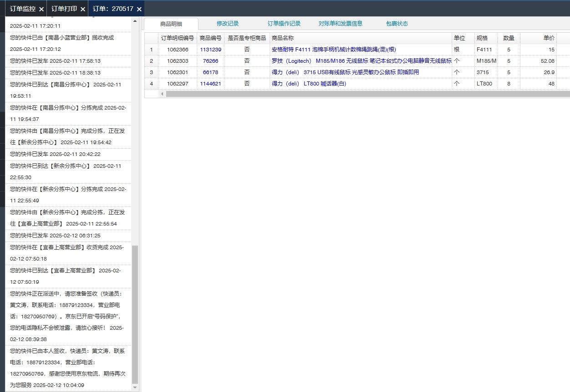Sort by the 订单明细编号 column header
Image resolution: width=570 pixels, height=392 pixels.
coord(178,38)
